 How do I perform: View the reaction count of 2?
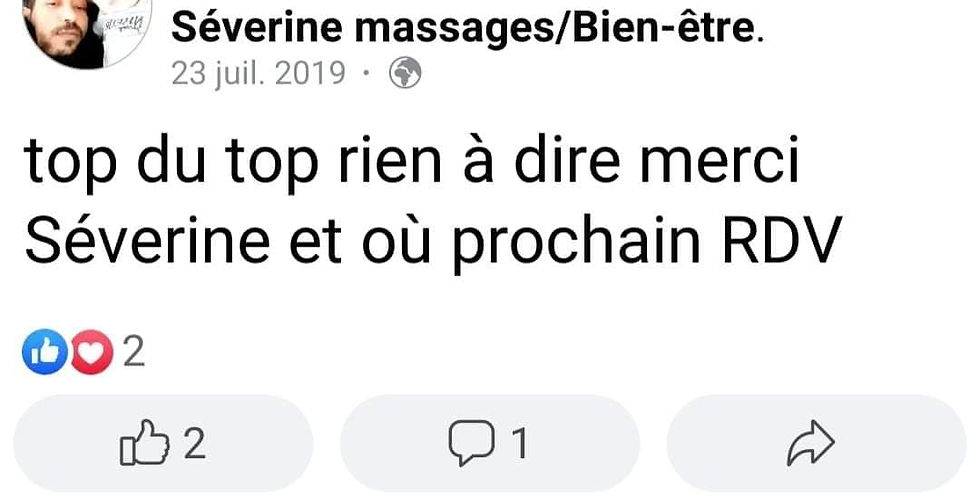coord(134,351)
